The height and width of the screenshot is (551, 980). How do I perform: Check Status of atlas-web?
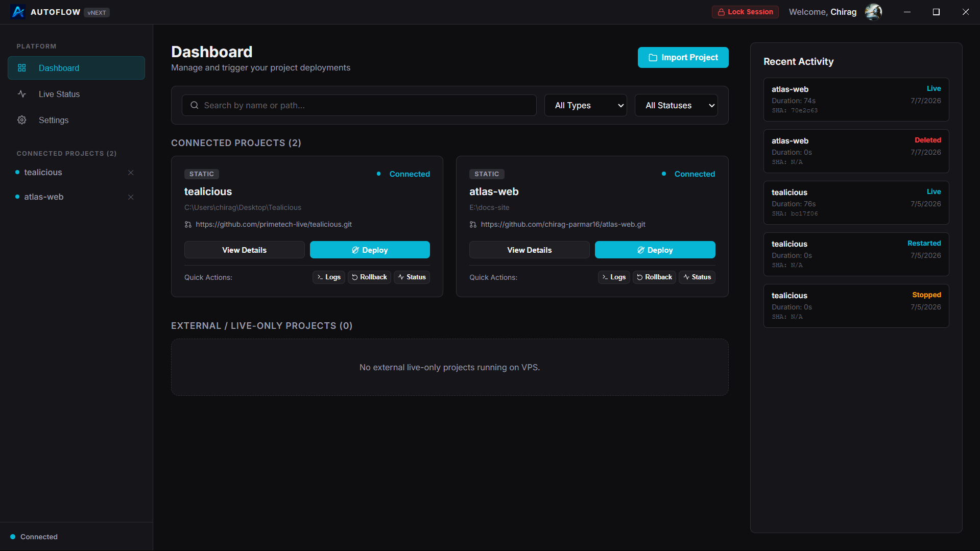tap(697, 277)
